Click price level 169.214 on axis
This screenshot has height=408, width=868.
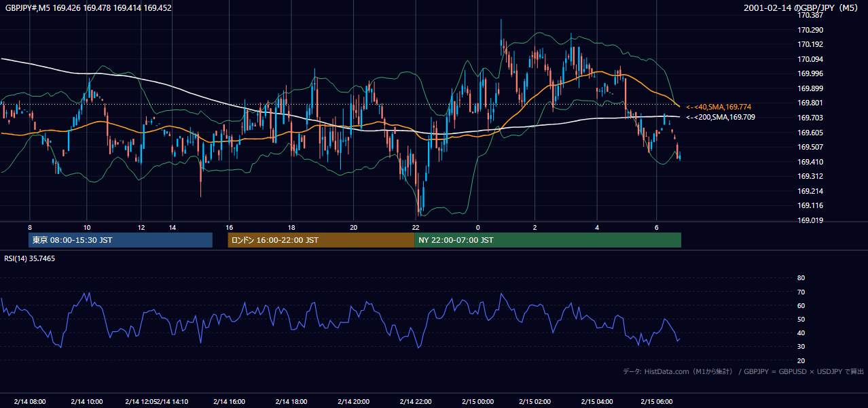click(x=810, y=191)
